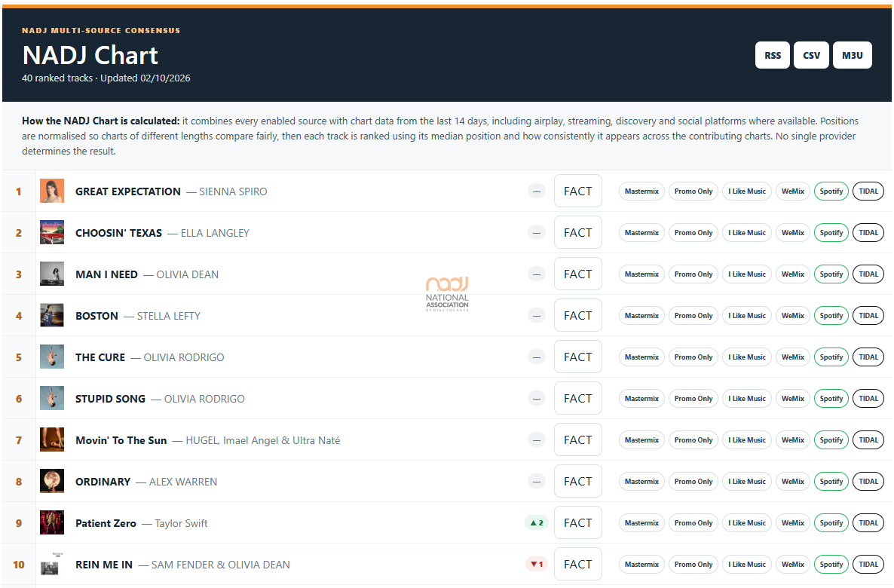894x588 pixels.
Task: Open The Cure on Spotify
Action: [831, 357]
